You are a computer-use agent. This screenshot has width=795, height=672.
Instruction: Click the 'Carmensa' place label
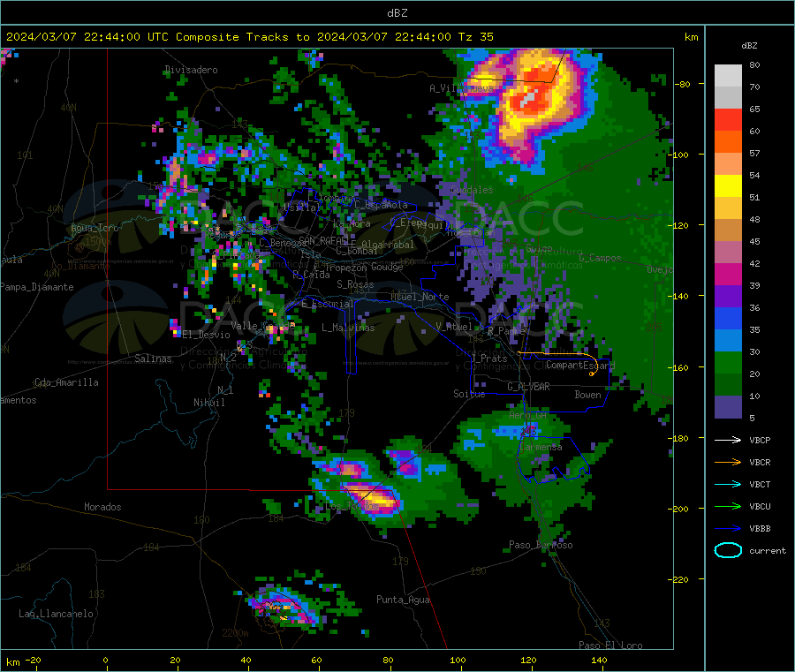pos(541,447)
